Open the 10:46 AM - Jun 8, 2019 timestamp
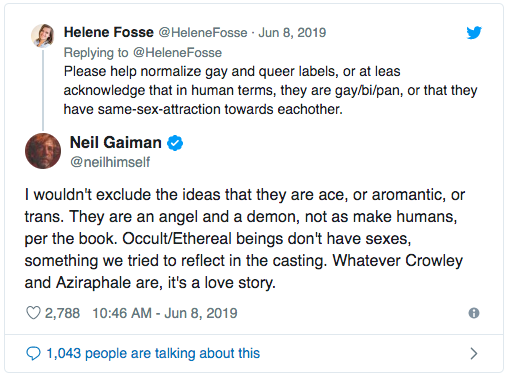Viewport: 505px width, 376px height. click(x=165, y=313)
